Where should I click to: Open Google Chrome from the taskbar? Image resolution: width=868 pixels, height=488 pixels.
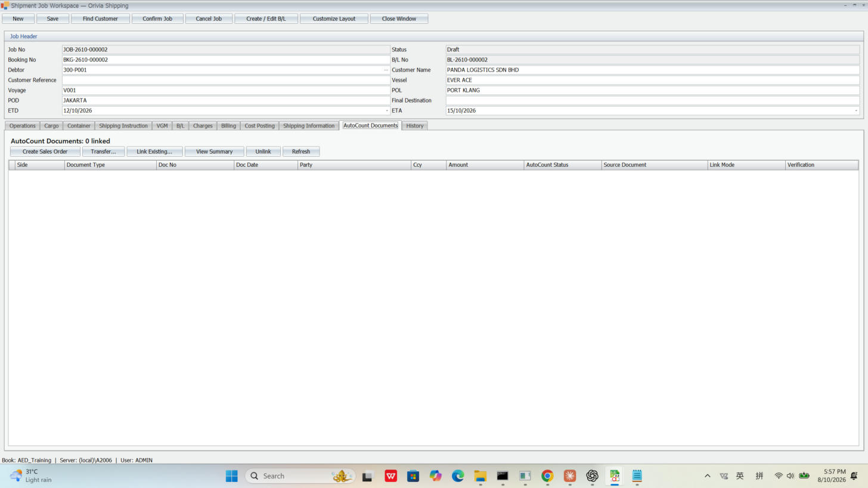[x=547, y=475]
